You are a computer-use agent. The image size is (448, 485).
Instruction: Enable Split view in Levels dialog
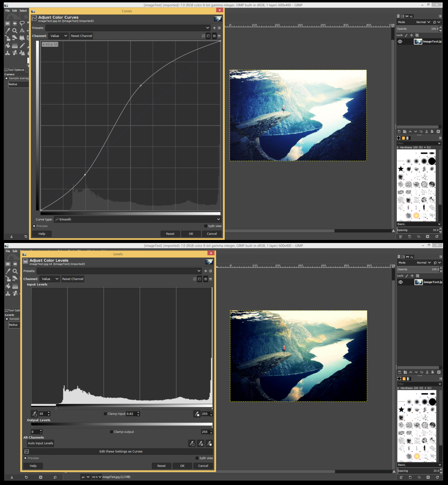(x=197, y=458)
